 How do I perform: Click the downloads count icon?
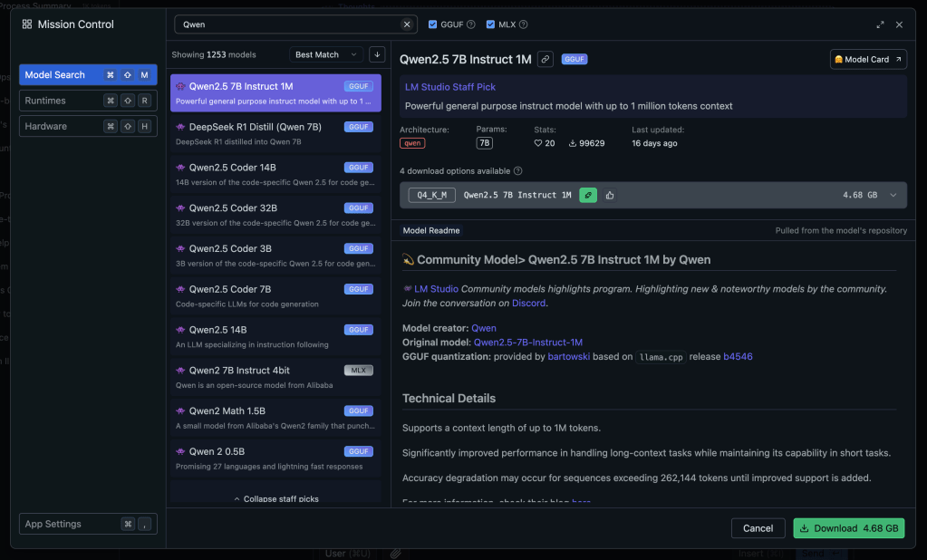573,143
